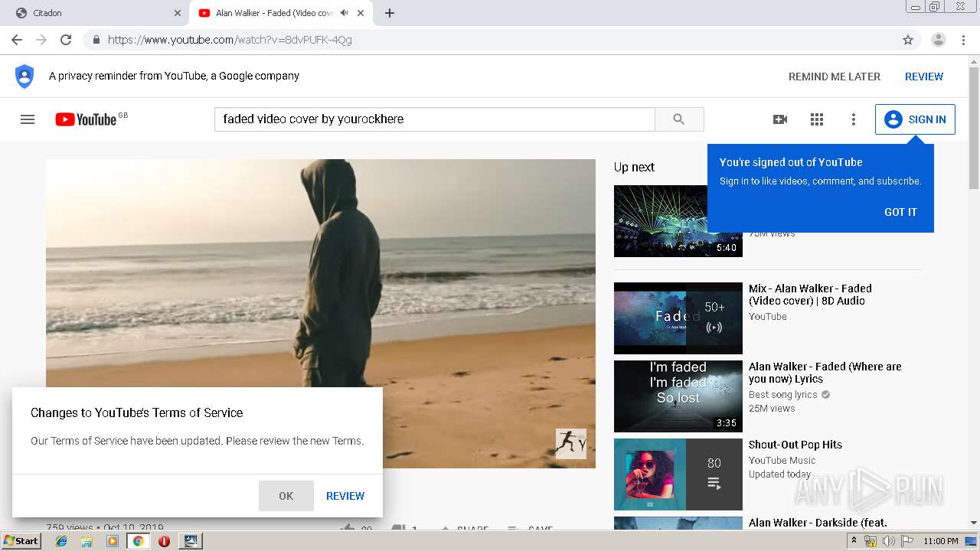Image resolution: width=980 pixels, height=551 pixels.
Task: Click inside the YouTube search box
Action: [x=435, y=119]
